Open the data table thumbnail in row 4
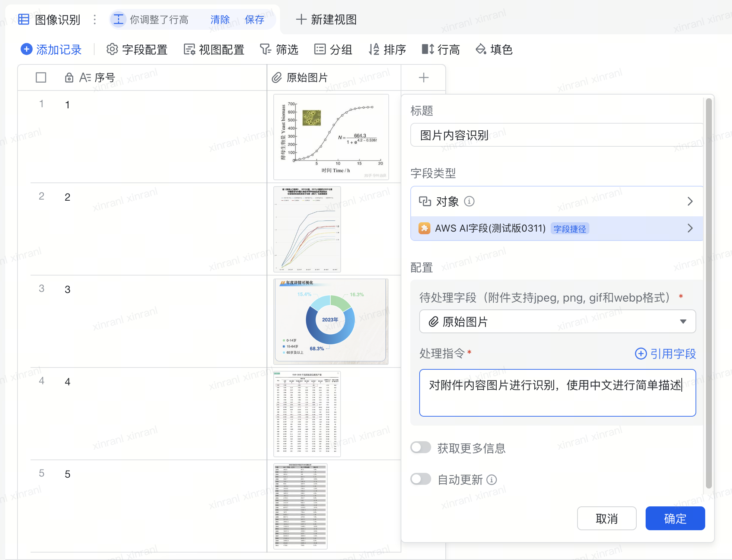This screenshot has height=560, width=732. (307, 414)
